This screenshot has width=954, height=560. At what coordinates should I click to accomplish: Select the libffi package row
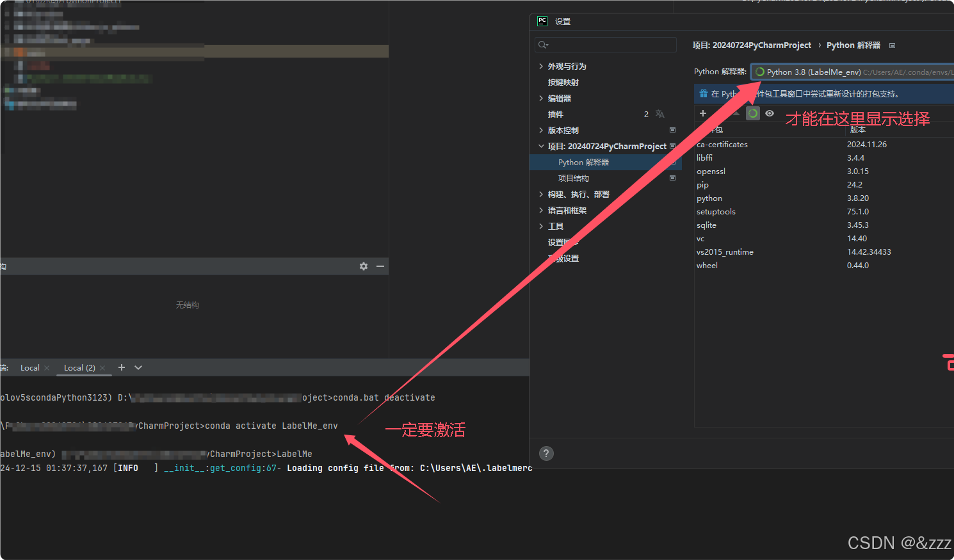tap(824, 158)
